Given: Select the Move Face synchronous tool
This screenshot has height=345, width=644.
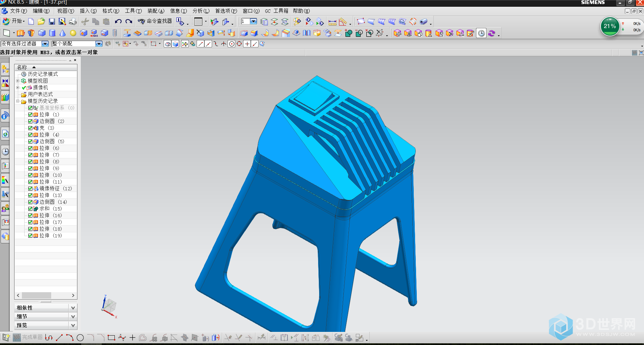Looking at the screenshot, I should click(x=397, y=33).
